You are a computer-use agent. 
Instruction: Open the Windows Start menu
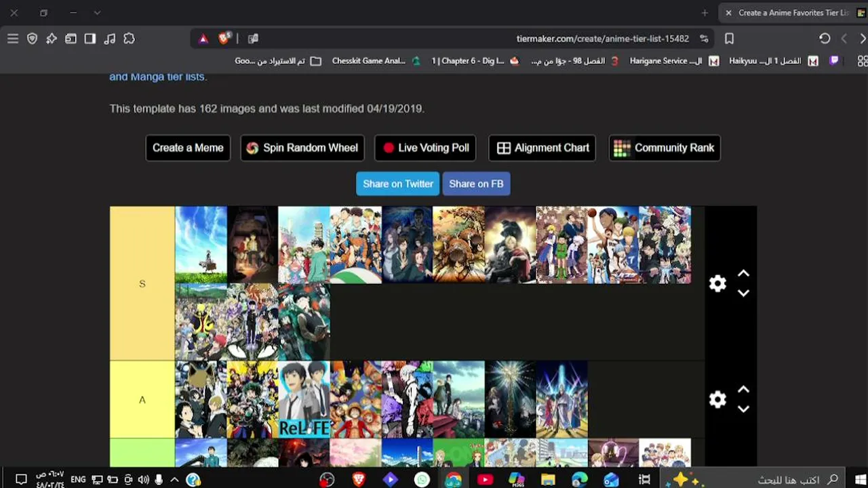860,480
